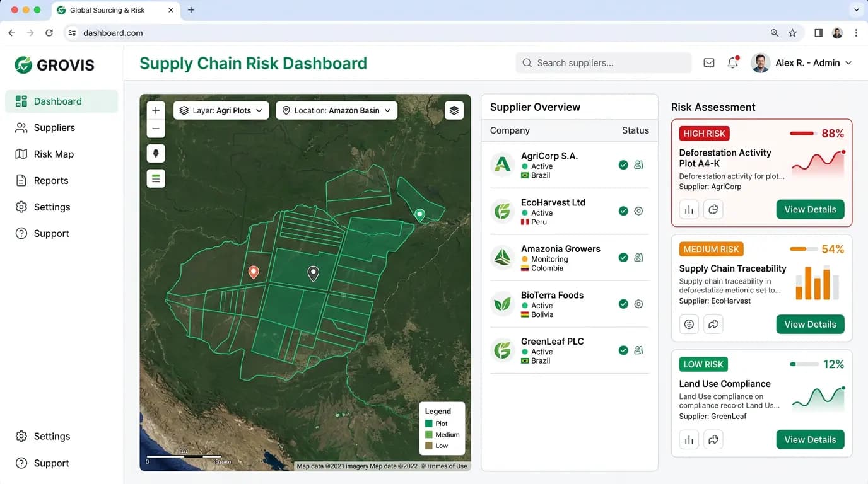
Task: Toggle AgriCorp S.A. active status check
Action: point(623,164)
